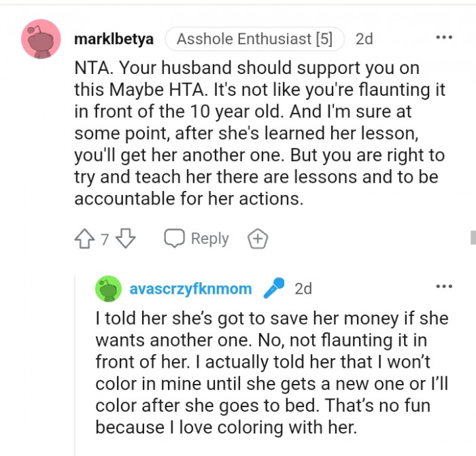Click the scrollbar thumb on the right edge
The height and width of the screenshot is (456, 476).
473,236
